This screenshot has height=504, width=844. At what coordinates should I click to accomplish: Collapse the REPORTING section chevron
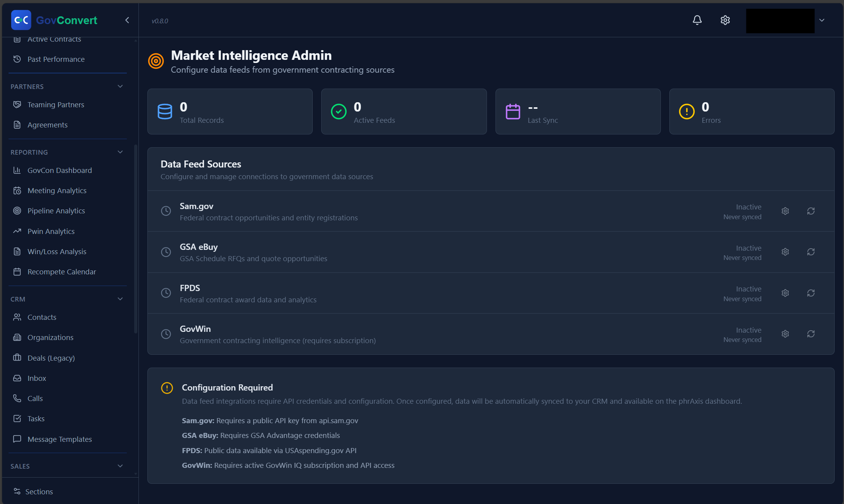(120, 152)
